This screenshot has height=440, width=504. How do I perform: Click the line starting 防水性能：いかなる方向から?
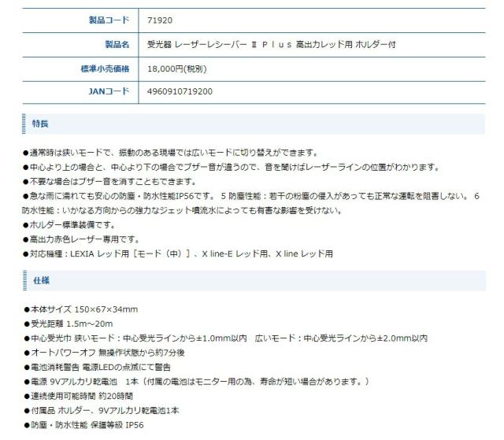tap(182, 210)
